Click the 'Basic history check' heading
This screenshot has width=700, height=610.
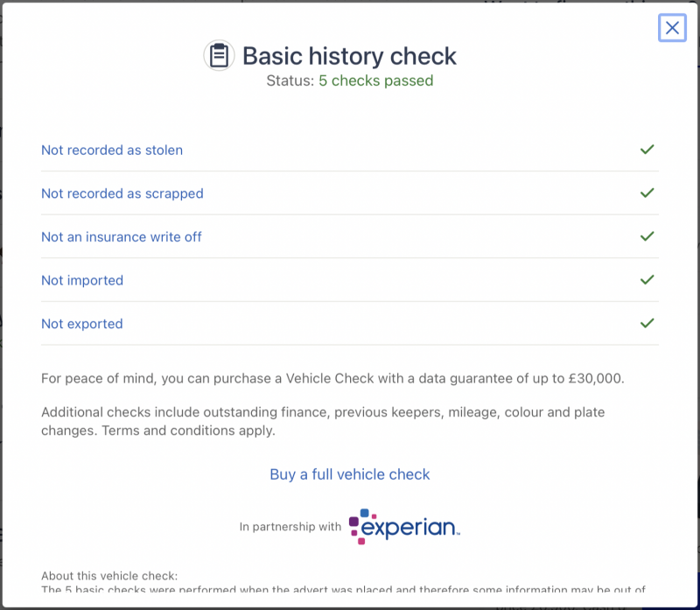[x=349, y=56]
